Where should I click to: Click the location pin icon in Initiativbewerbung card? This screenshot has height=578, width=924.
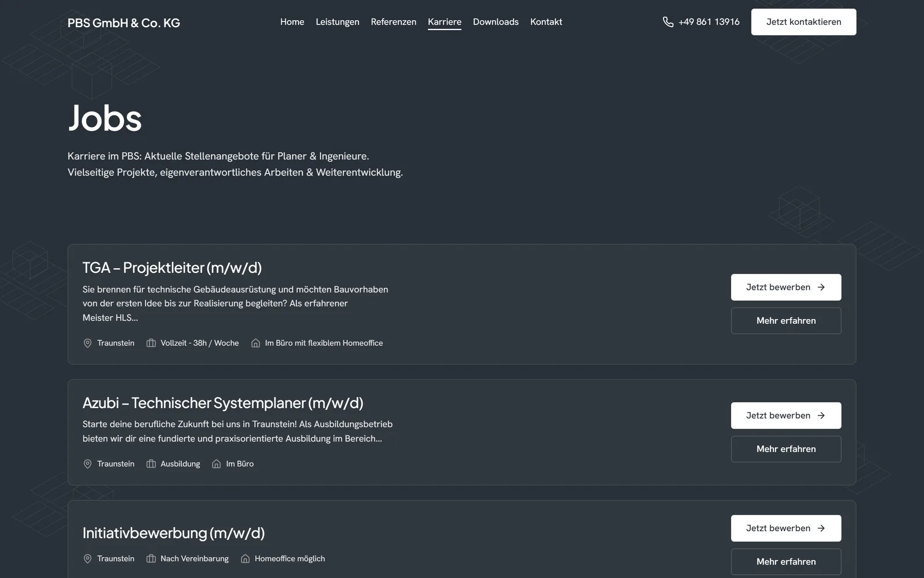[88, 559]
